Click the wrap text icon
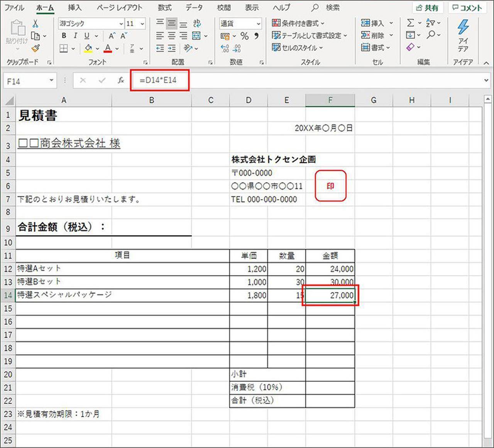This screenshot has width=494, height=448. [x=197, y=24]
